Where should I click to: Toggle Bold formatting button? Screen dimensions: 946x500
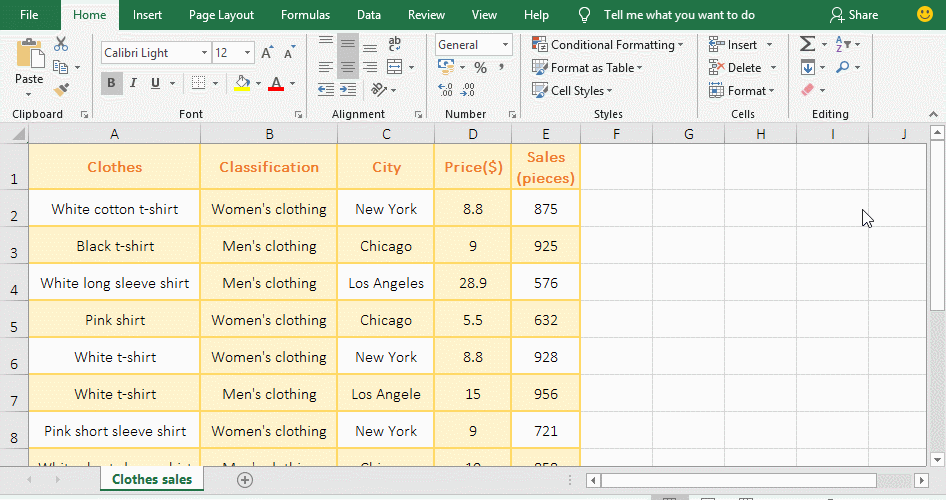111,83
